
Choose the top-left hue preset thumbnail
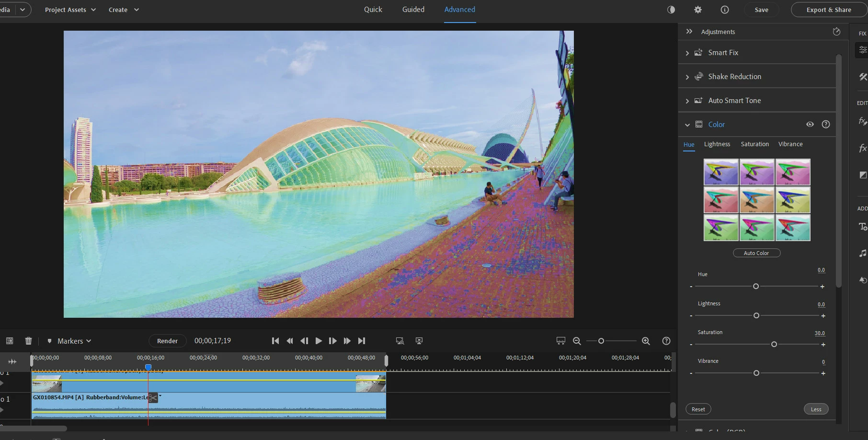click(x=721, y=172)
